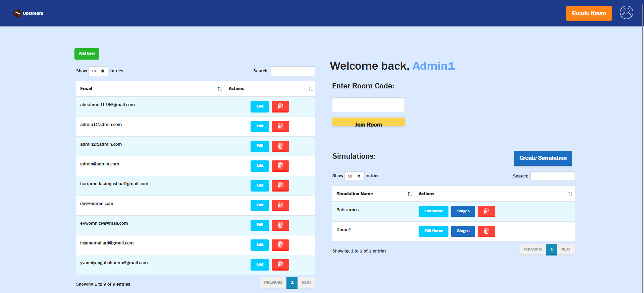The height and width of the screenshot is (293, 644).
Task: Click the 'Demo1' simulation name
Action: [344, 230]
